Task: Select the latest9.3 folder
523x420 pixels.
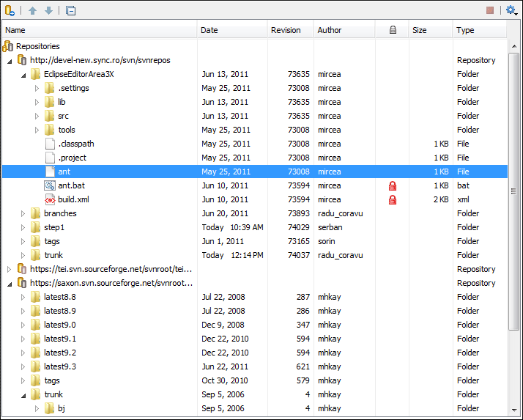Action: click(x=59, y=366)
